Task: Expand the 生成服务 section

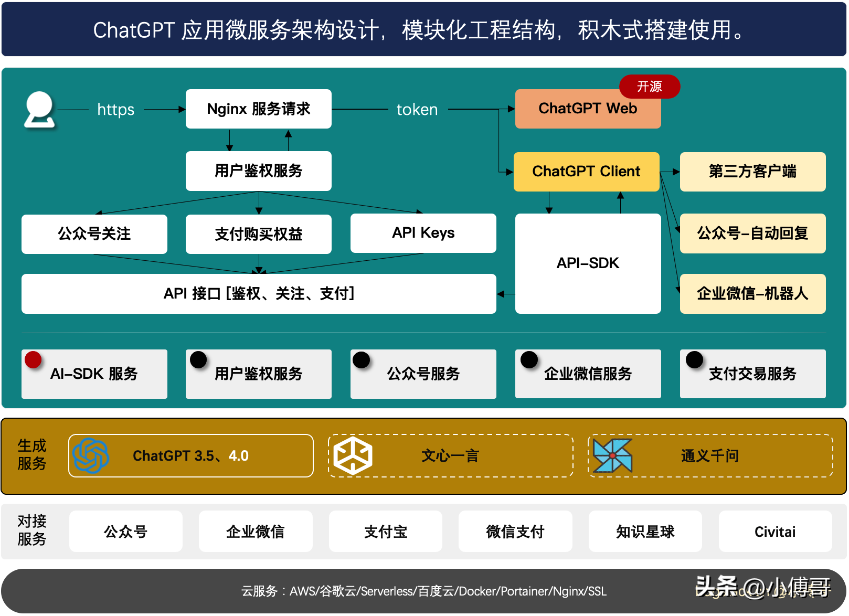Action: [x=33, y=454]
